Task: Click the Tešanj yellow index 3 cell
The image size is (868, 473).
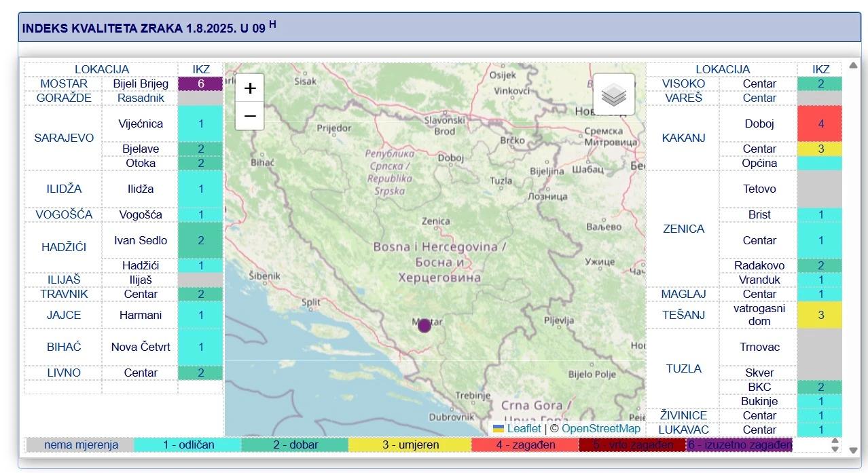Action: pos(820,315)
